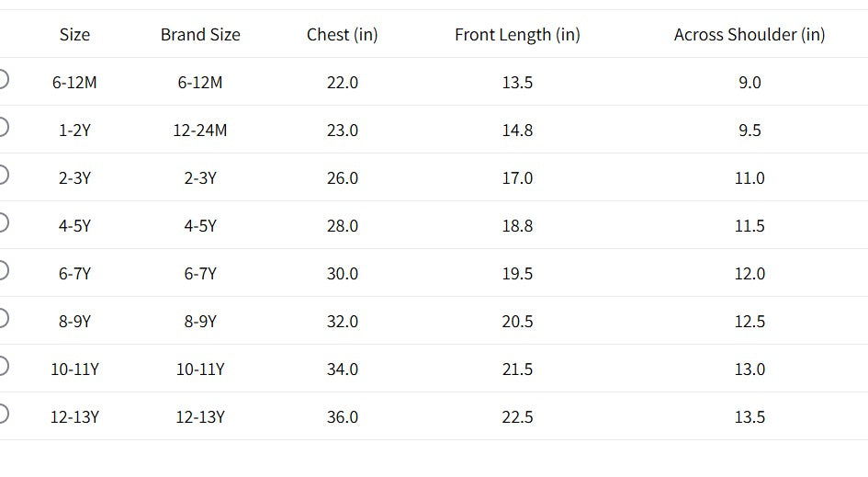Click the front length value 18.8
This screenshot has height=477, width=868.
pyautogui.click(x=517, y=226)
